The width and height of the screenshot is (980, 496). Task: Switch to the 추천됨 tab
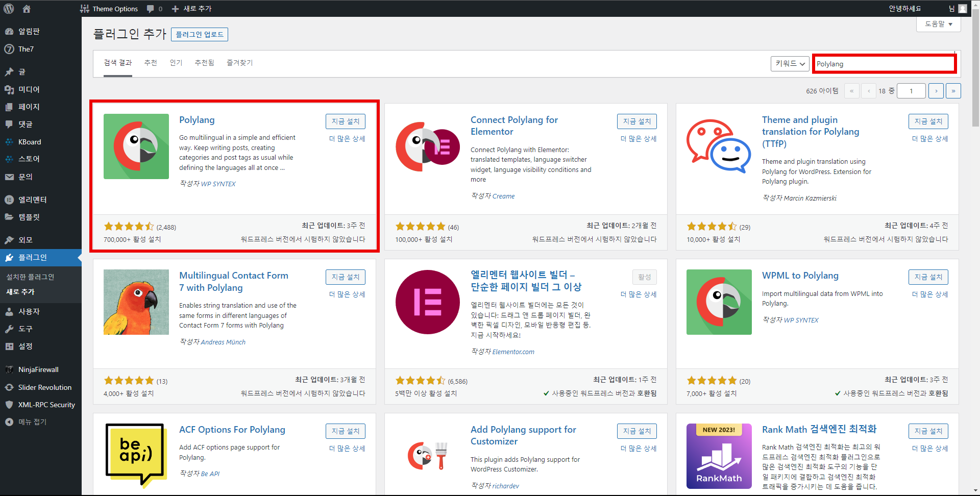[x=204, y=63]
